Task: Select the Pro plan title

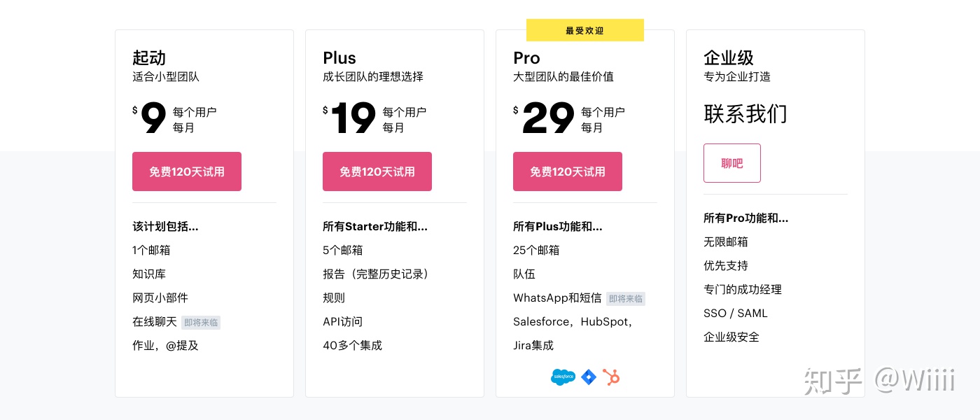Action: click(x=527, y=57)
